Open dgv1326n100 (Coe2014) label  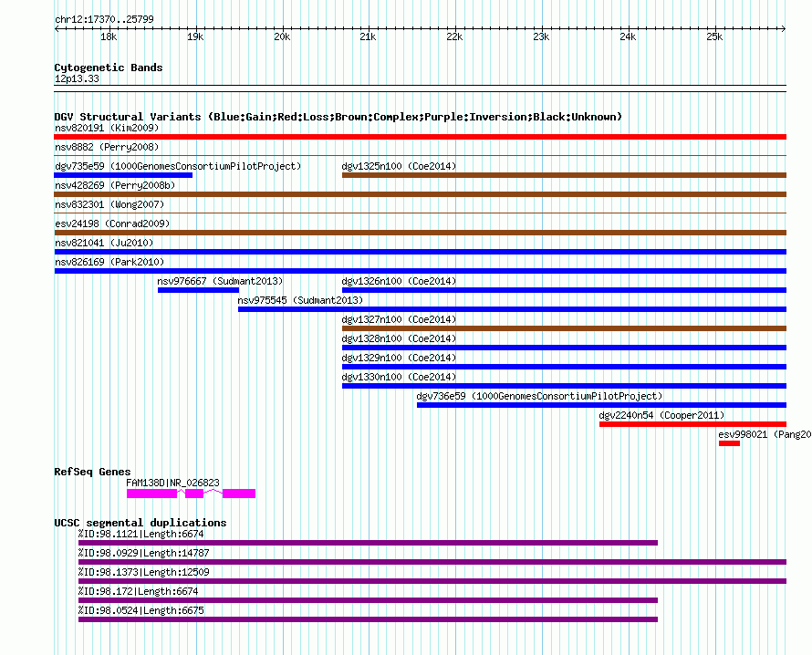(399, 281)
